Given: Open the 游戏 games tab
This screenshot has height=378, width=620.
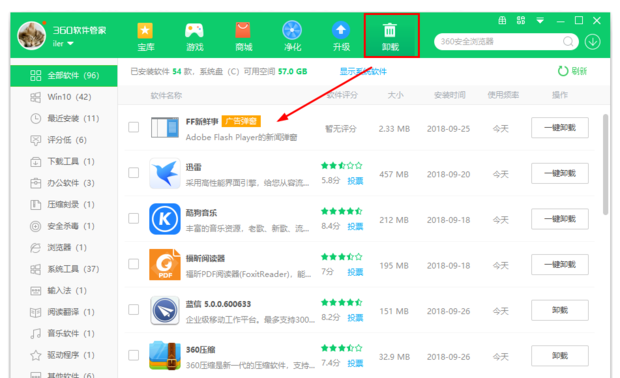Looking at the screenshot, I should pos(194,37).
